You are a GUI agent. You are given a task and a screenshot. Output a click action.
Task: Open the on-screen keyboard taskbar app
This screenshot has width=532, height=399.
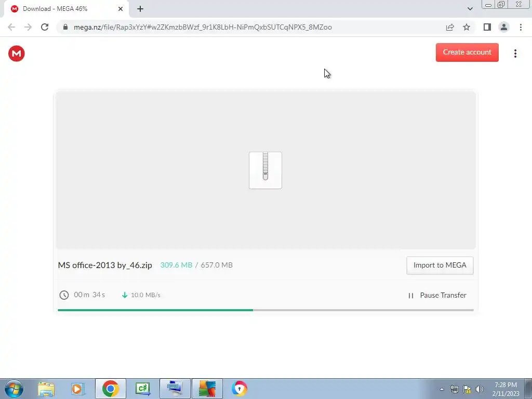tap(175, 389)
